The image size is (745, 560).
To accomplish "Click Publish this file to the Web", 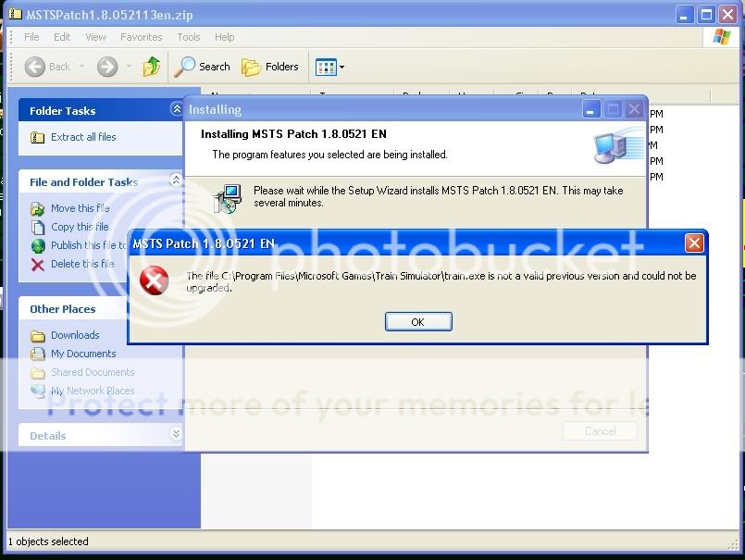I will coord(89,245).
